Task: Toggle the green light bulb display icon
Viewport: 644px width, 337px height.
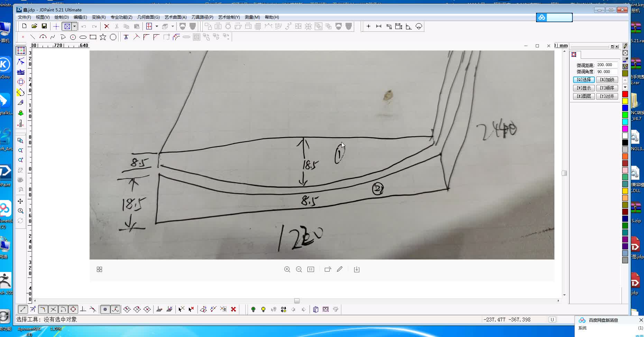Action: (253, 309)
